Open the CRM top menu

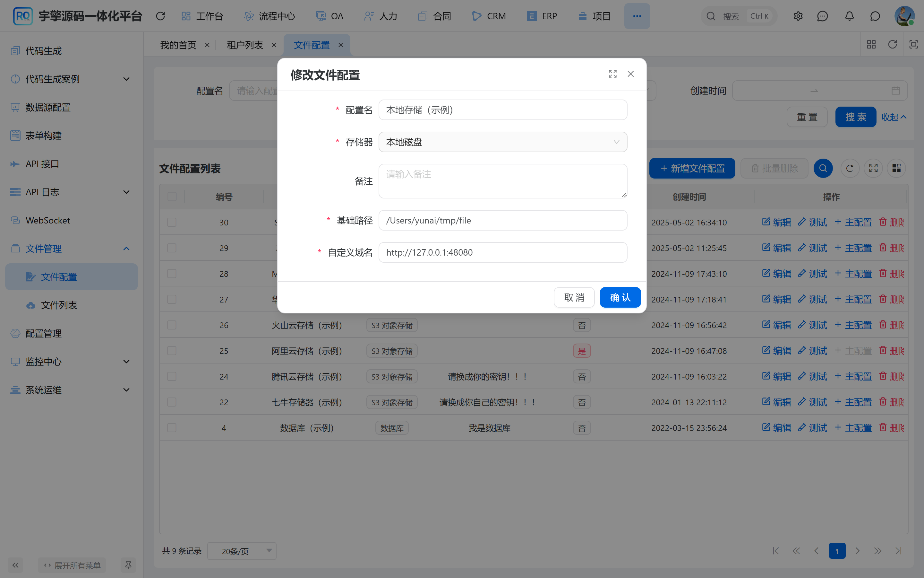coord(489,16)
